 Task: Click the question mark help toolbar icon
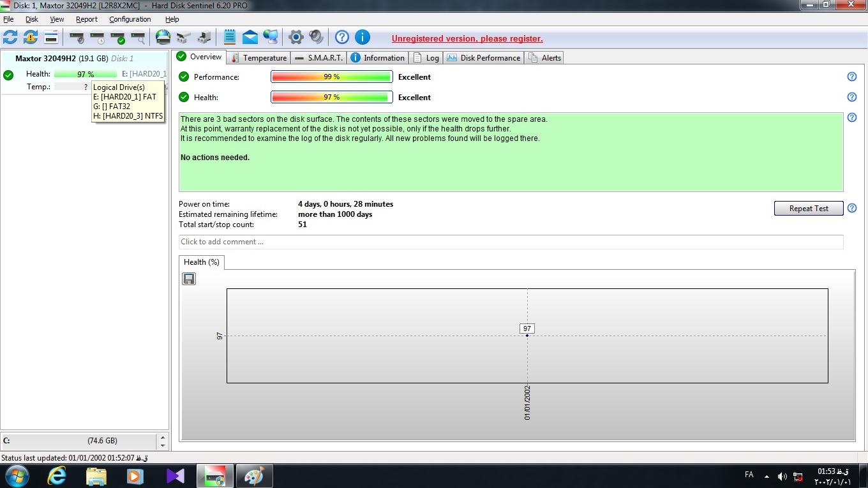coord(342,38)
